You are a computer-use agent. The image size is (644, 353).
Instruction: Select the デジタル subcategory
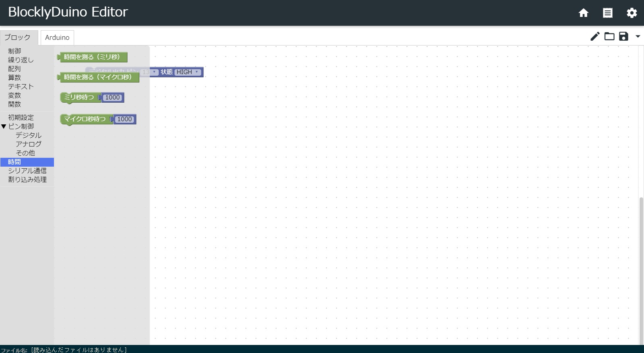pos(28,135)
